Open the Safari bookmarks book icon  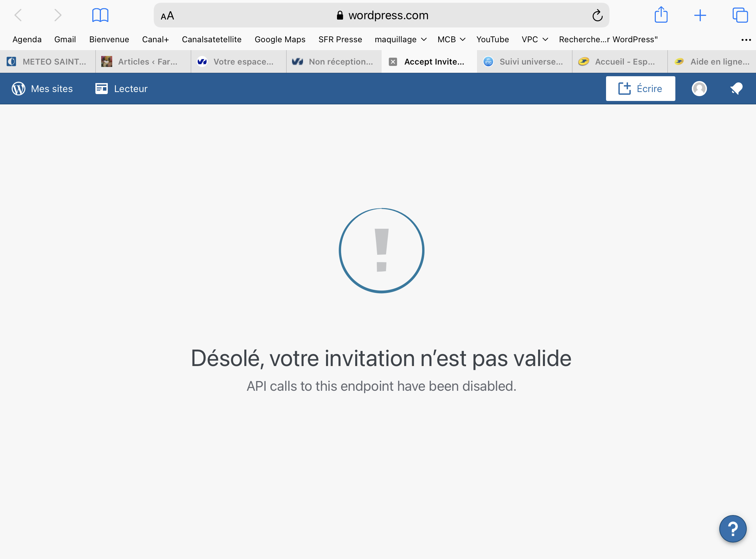point(100,15)
